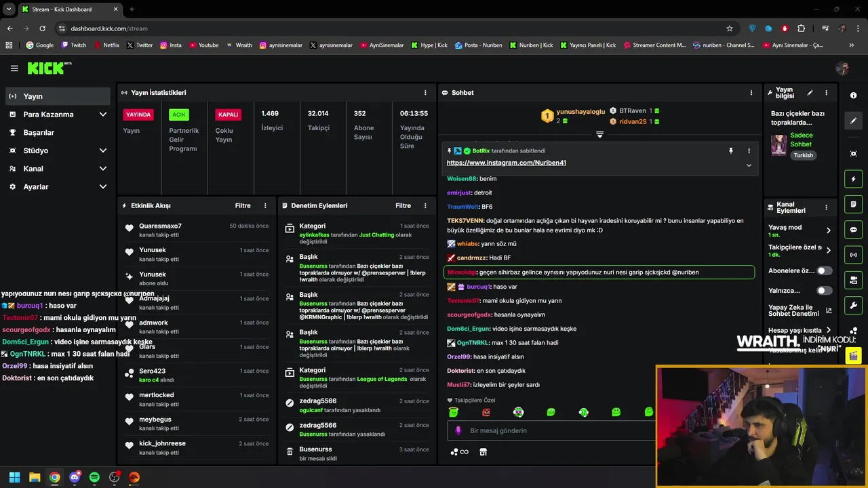868x488 pixels.
Task: Toggle Abonelere öz... switch
Action: (824, 270)
